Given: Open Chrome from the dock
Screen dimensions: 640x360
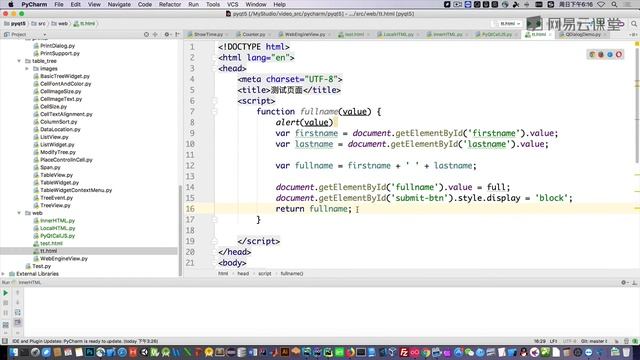Looking at the screenshot, I should [x=426, y=352].
